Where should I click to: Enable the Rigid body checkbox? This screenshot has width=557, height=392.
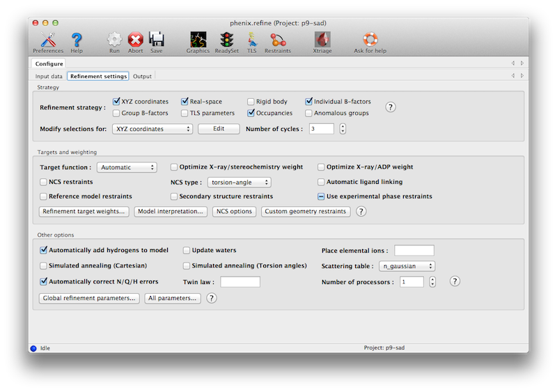point(251,102)
